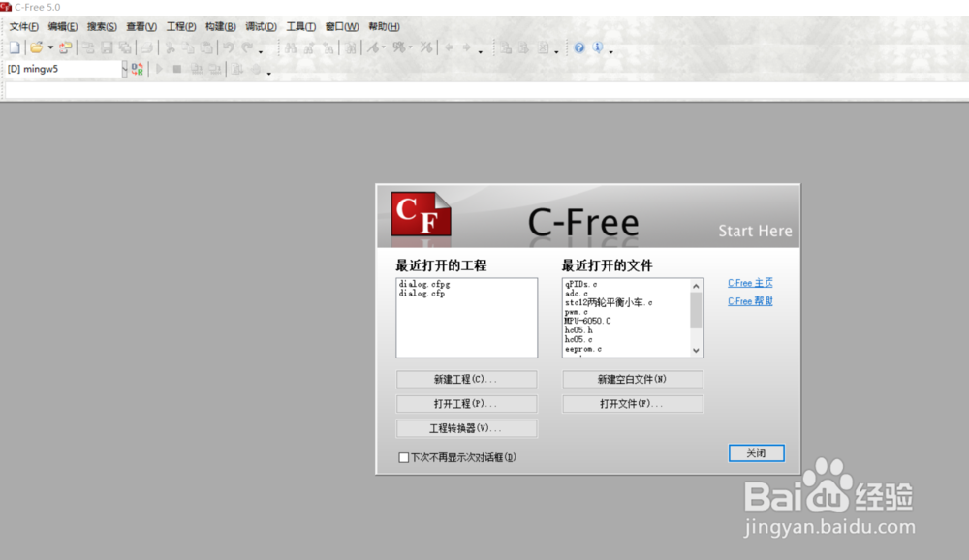The image size is (969, 560).
Task: Open the 构建(B) menu
Action: tap(220, 26)
